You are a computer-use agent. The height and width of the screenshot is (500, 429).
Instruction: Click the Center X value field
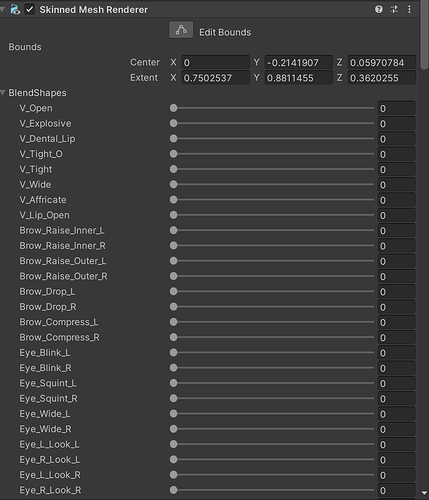click(x=215, y=62)
